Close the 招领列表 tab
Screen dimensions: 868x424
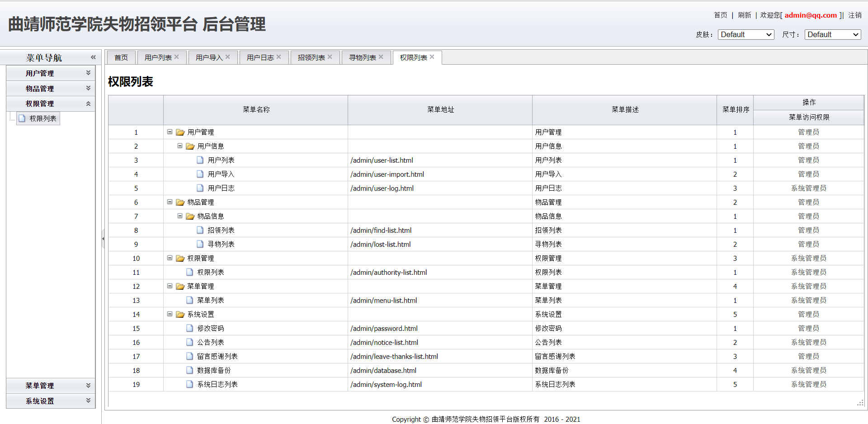point(330,57)
